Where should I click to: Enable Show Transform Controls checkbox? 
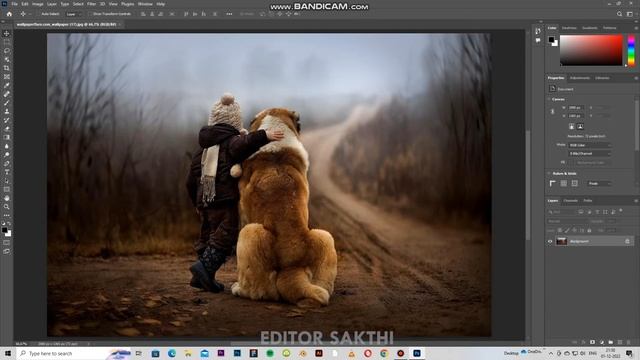[x=91, y=14]
